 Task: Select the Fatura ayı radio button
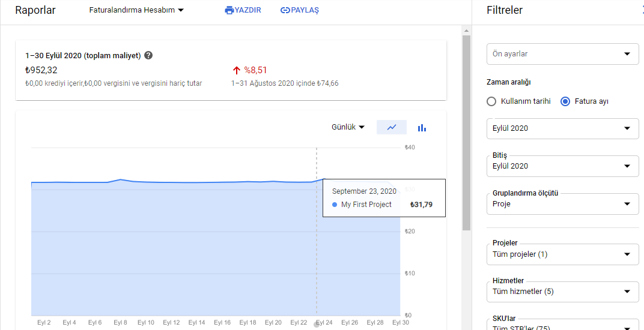[565, 101]
